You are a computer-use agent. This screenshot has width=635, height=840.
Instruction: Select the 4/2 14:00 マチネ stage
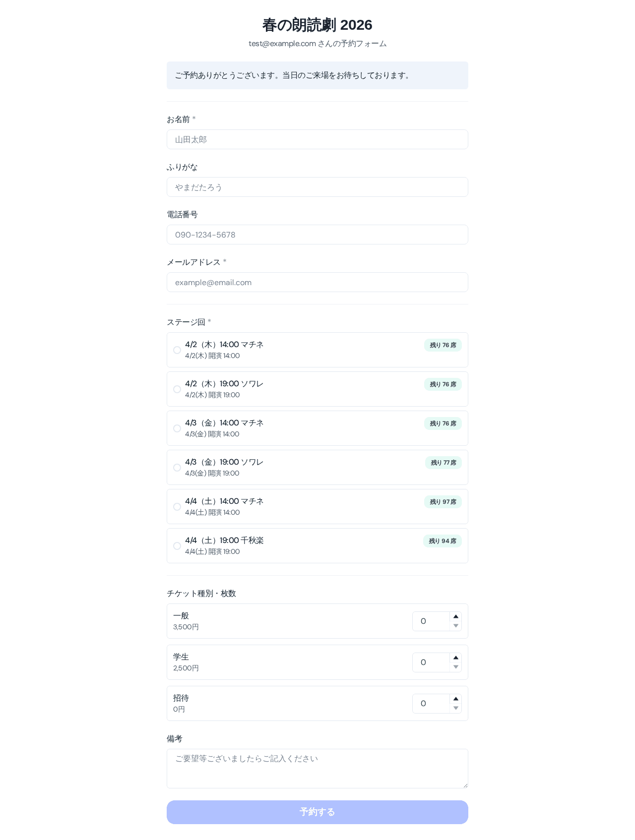(177, 350)
